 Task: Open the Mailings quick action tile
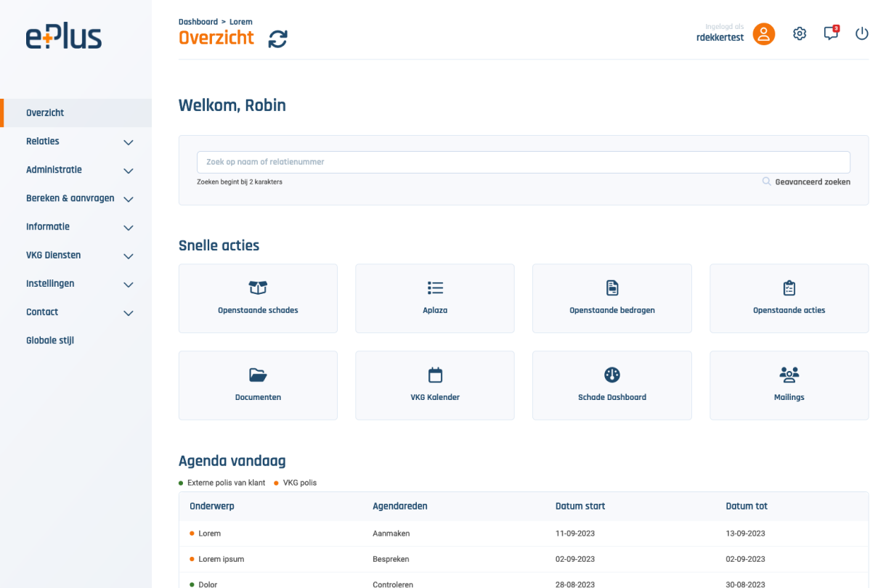pyautogui.click(x=789, y=385)
